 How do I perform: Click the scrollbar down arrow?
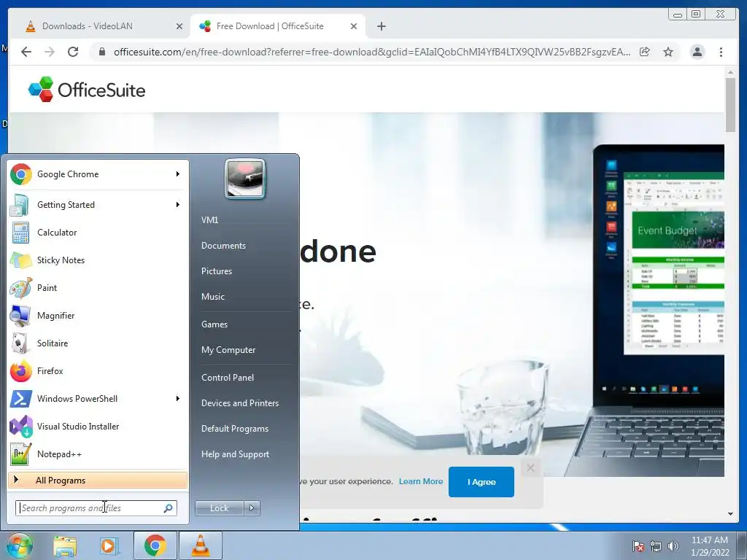[x=730, y=514]
